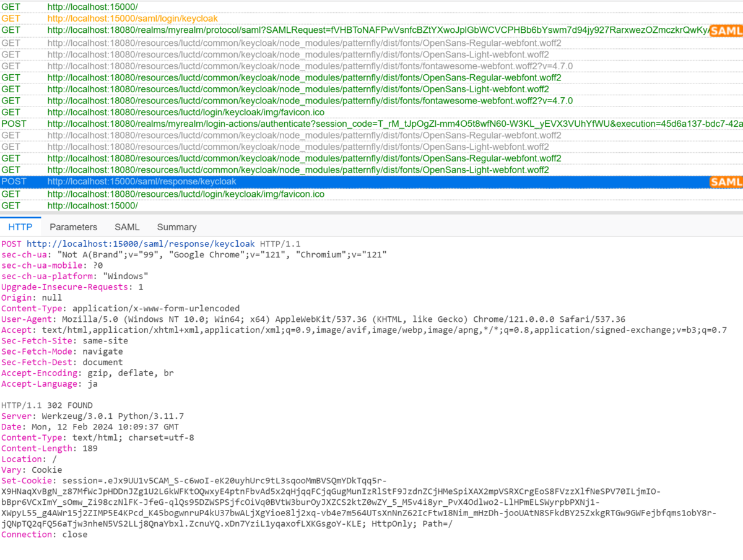The image size is (743, 560).
Task: Select the HTTP tab
Action: [x=20, y=227]
